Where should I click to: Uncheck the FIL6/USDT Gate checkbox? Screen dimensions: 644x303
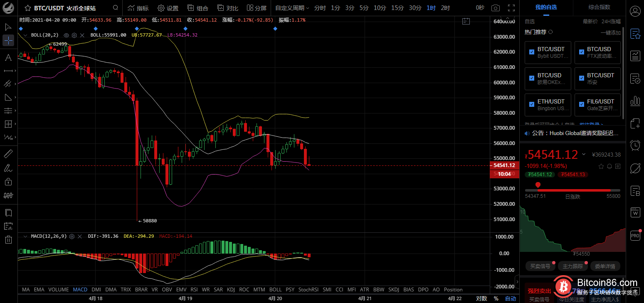click(x=581, y=104)
